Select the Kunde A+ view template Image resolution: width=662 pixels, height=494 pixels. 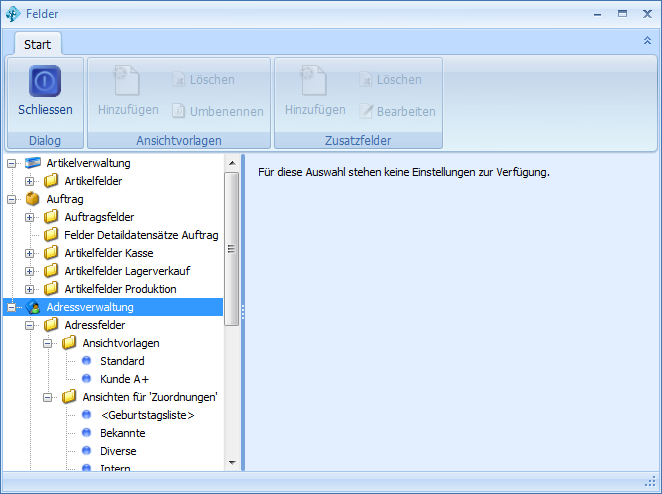(x=124, y=379)
